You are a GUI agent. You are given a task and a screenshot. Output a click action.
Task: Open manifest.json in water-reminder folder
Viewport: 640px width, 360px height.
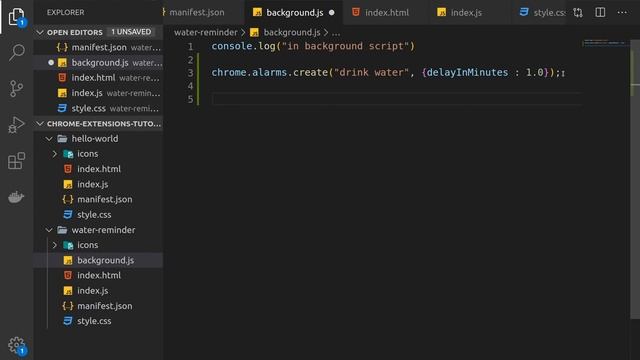click(98, 306)
